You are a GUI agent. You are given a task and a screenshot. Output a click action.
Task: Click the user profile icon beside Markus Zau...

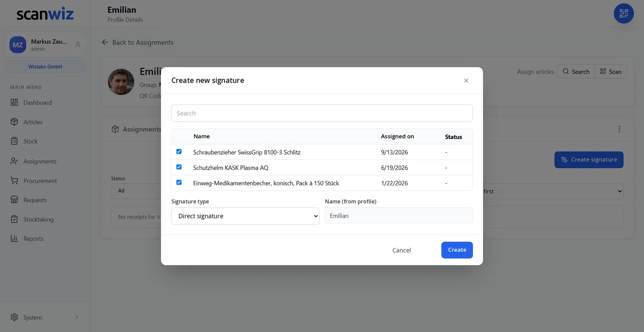pyautogui.click(x=78, y=45)
